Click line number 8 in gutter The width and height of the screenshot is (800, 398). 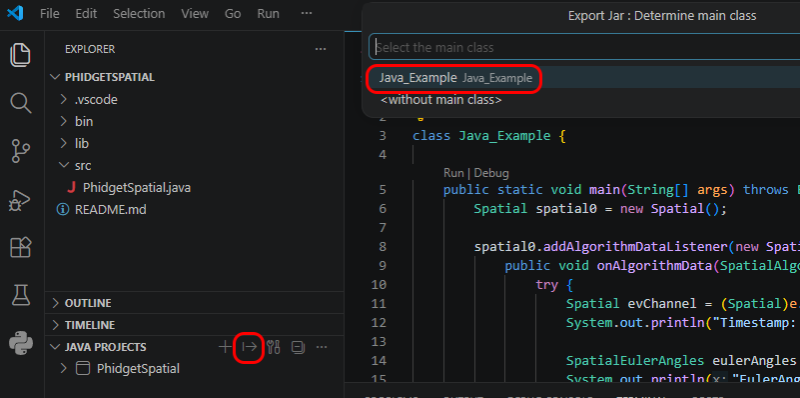[x=383, y=247]
